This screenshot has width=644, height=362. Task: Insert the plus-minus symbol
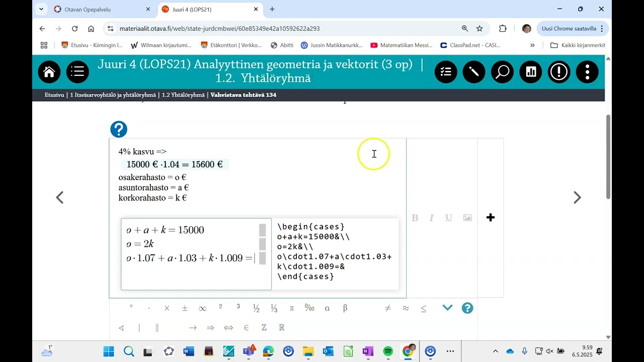[185, 308]
